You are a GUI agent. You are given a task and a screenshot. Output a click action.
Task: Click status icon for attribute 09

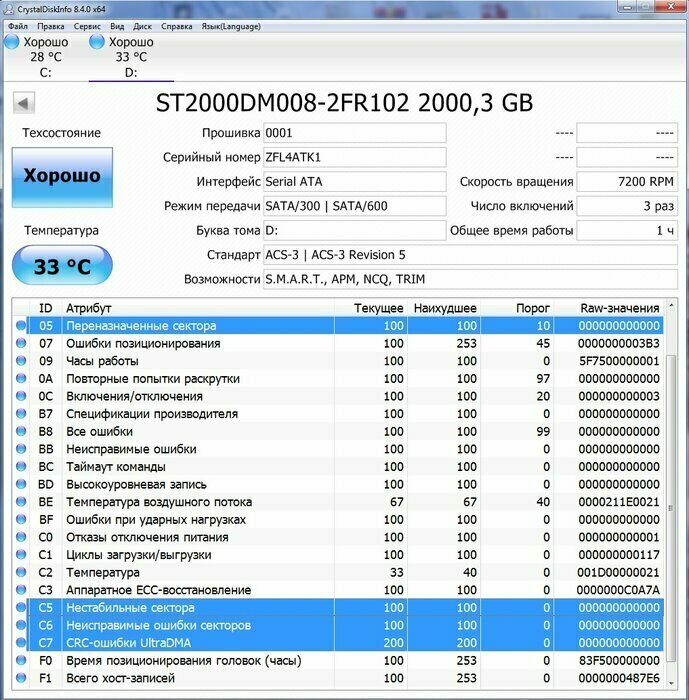click(x=21, y=361)
